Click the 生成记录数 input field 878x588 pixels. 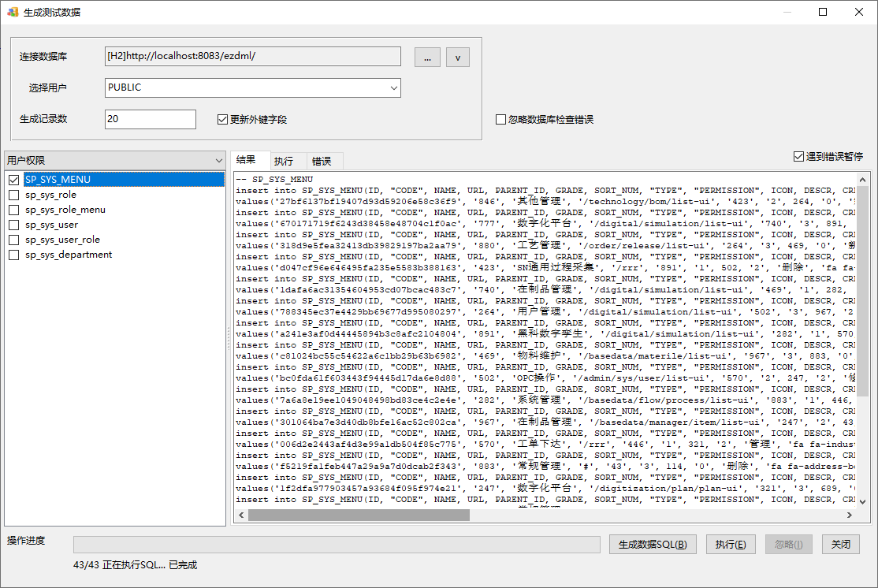pos(150,119)
